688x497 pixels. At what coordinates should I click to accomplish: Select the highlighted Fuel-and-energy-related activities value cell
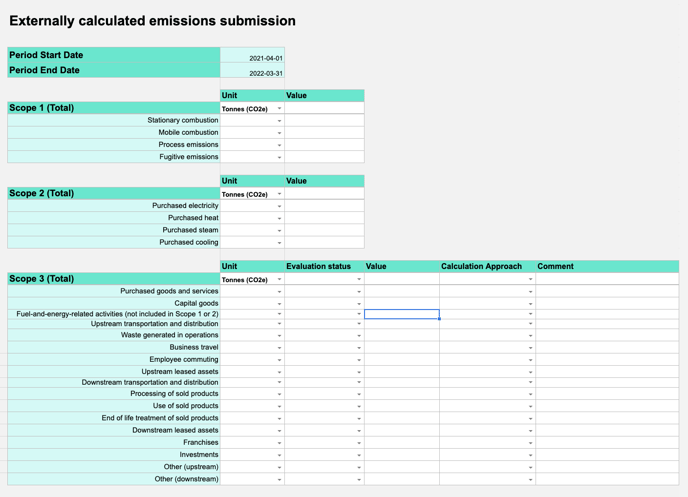coord(402,314)
